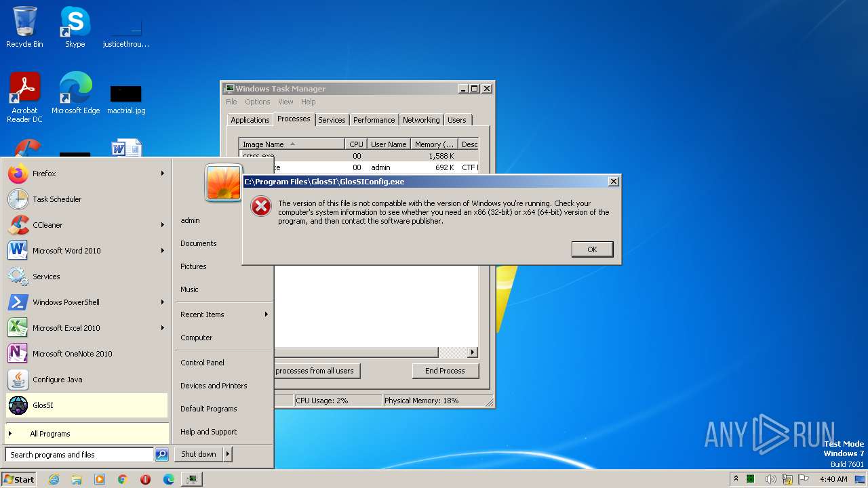The image size is (868, 488).
Task: Expand the CCleaner jump list arrow
Action: (x=163, y=225)
